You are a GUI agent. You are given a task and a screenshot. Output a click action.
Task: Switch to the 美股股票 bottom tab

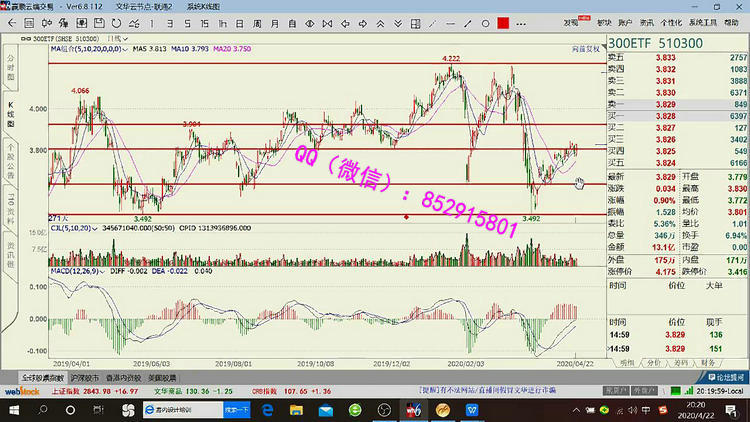pos(162,378)
